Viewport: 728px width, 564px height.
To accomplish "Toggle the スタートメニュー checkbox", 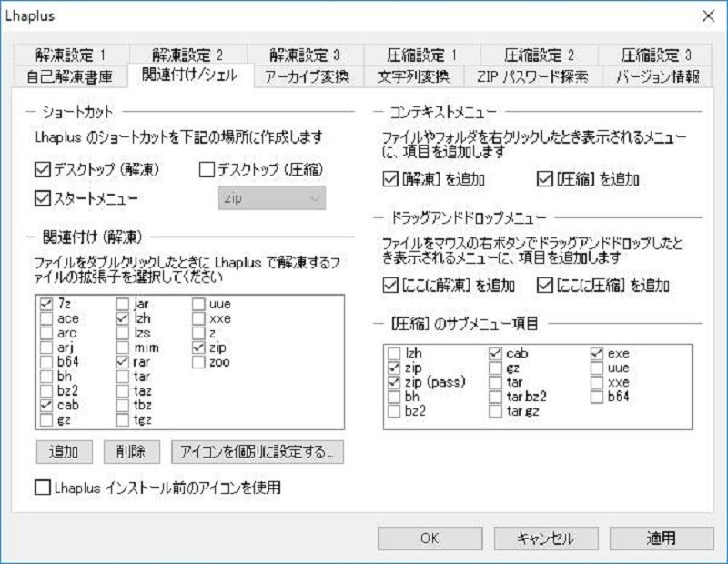I will (x=43, y=198).
